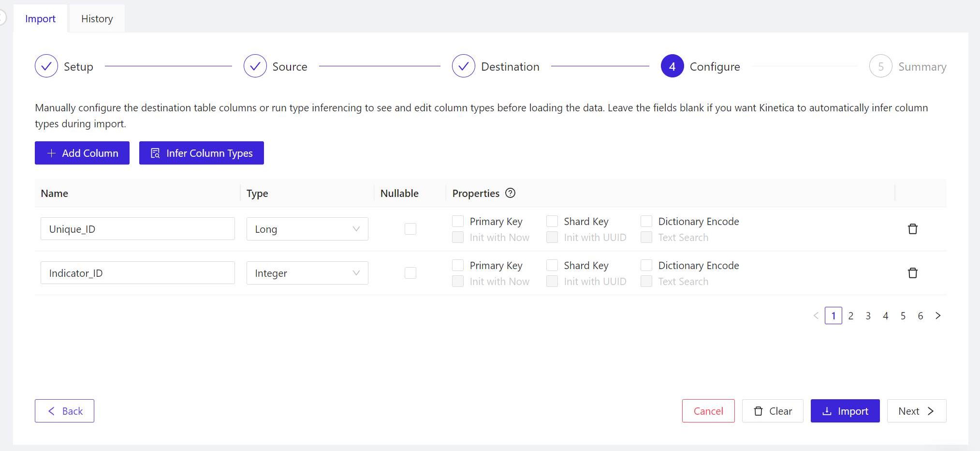Delete the Indicator_ID column with trash icon
The height and width of the screenshot is (451, 980).
click(x=912, y=273)
